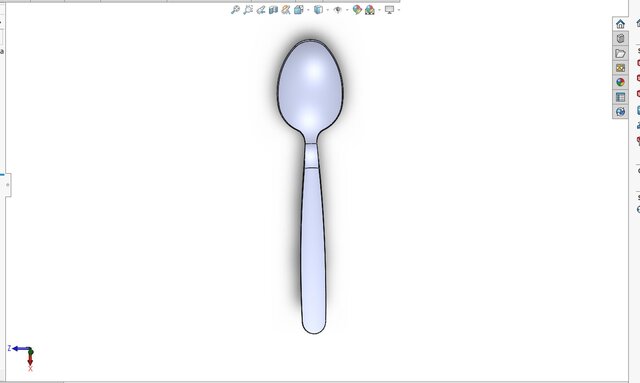
Task: Return to Previous View
Action: 261,10
